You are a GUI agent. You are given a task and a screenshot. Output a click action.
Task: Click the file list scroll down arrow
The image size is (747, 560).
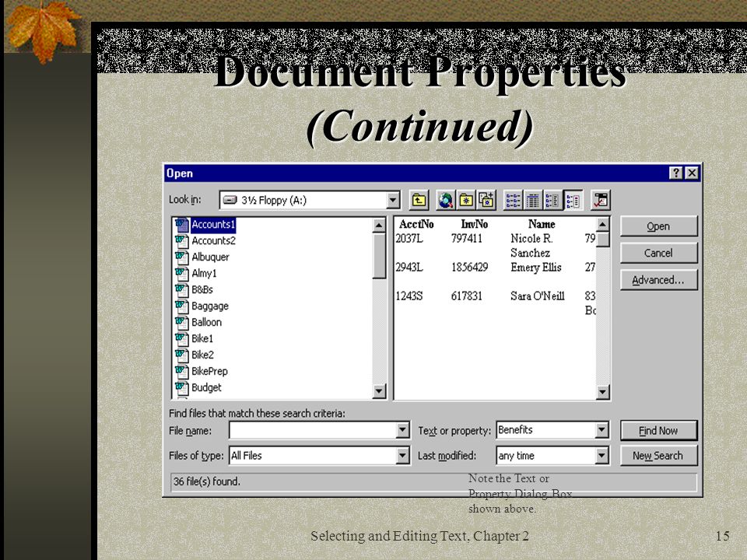(379, 391)
